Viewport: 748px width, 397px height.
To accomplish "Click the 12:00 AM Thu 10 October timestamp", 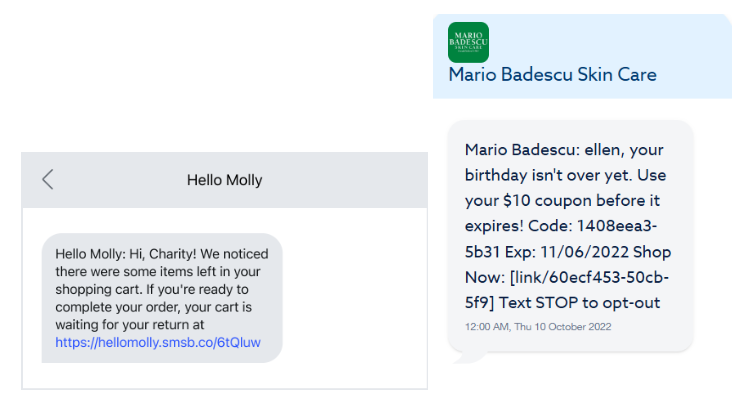I will coord(538,327).
